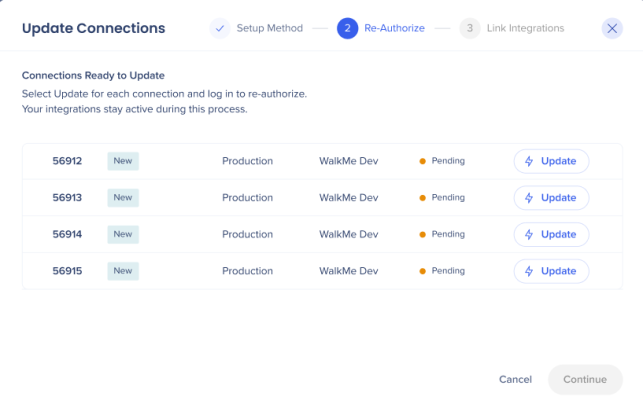Click the New badge on row 56913
The height and width of the screenshot is (415, 643).
pyautogui.click(x=123, y=198)
